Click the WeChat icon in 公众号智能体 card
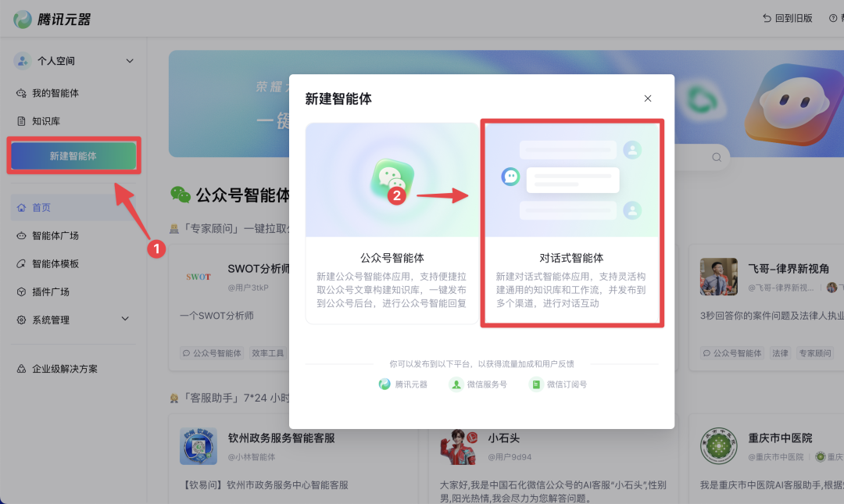The image size is (844, 504). [x=392, y=179]
